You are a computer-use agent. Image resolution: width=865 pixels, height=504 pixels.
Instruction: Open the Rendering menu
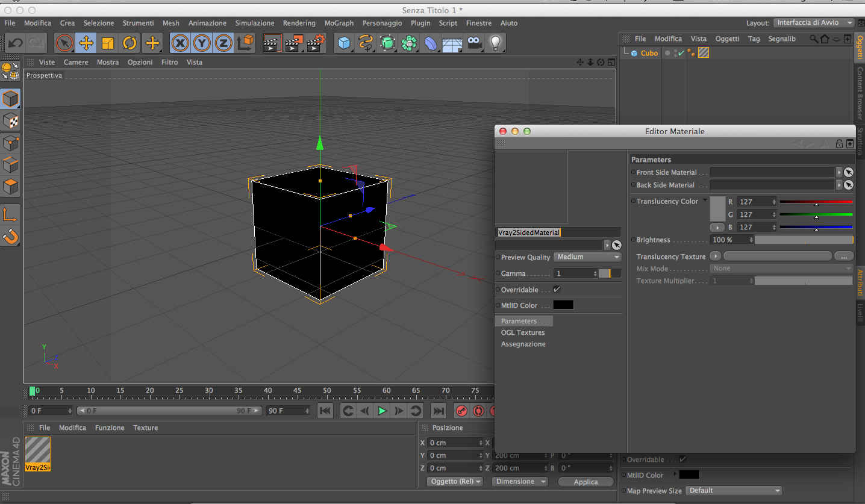click(x=299, y=23)
